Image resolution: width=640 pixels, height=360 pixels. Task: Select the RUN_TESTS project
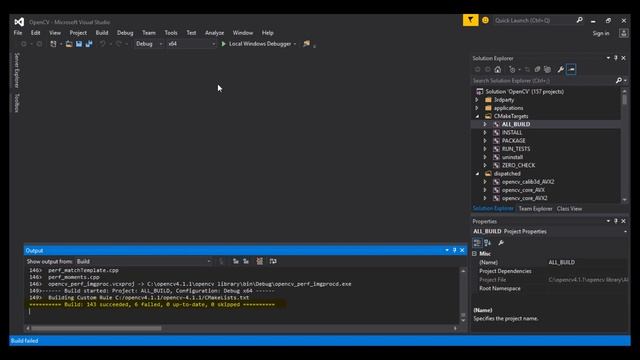[x=516, y=149]
